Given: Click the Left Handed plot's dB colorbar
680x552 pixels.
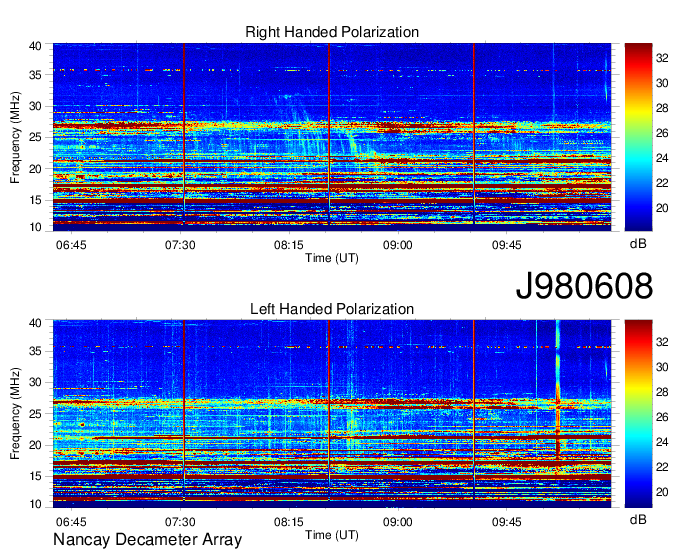Looking at the screenshot, I should click(638, 414).
